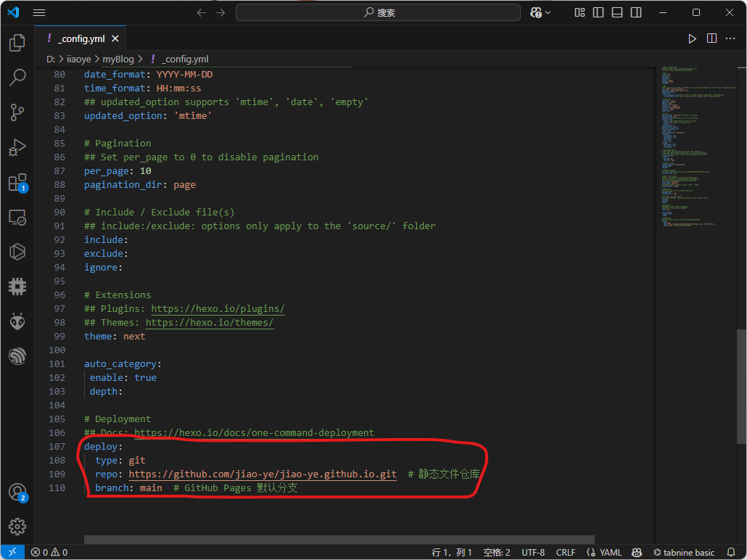Open the Remote Explorer view
Image resolution: width=747 pixels, height=560 pixels.
tap(17, 217)
